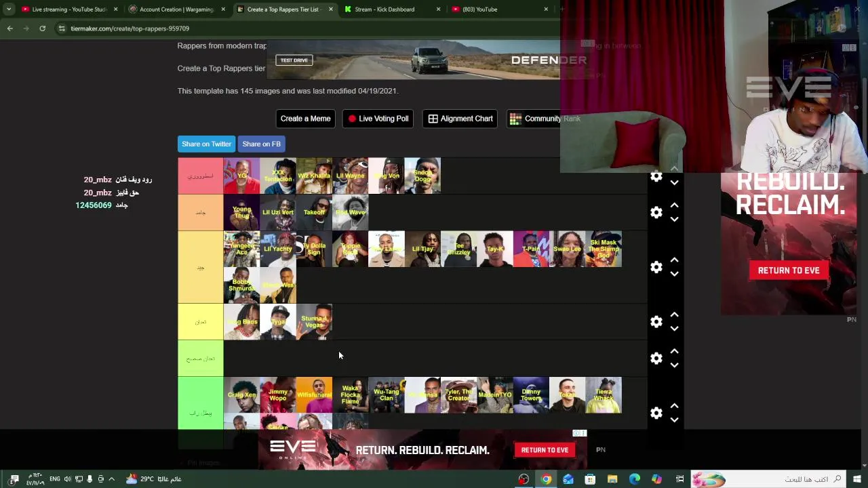Screen dimensions: 868x488
Task: Select the Lil Uzi Vert image
Action: (278, 212)
